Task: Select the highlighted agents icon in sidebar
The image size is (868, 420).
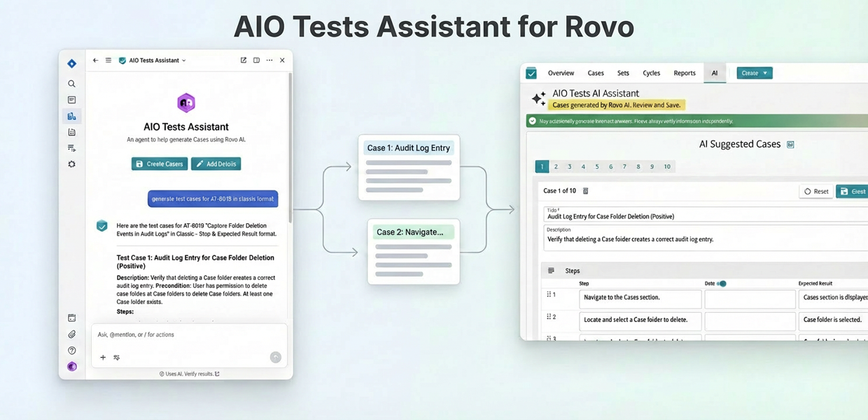Action: tap(71, 116)
